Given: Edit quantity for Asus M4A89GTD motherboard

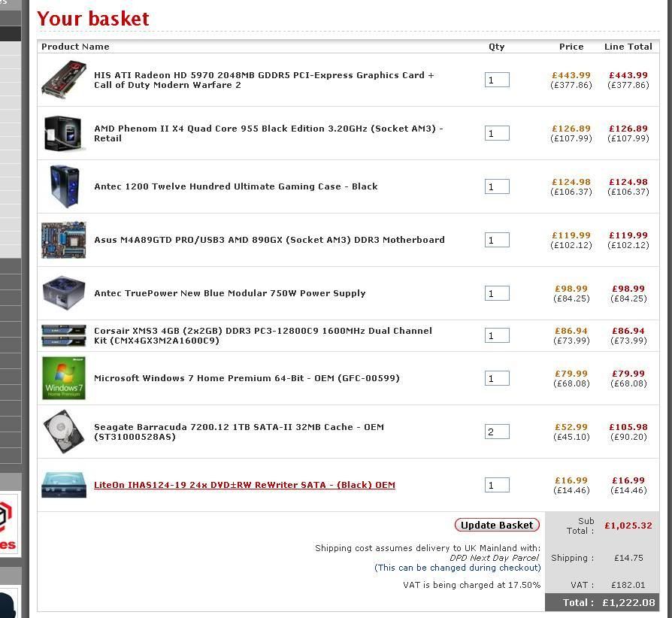Looking at the screenshot, I should coord(497,240).
